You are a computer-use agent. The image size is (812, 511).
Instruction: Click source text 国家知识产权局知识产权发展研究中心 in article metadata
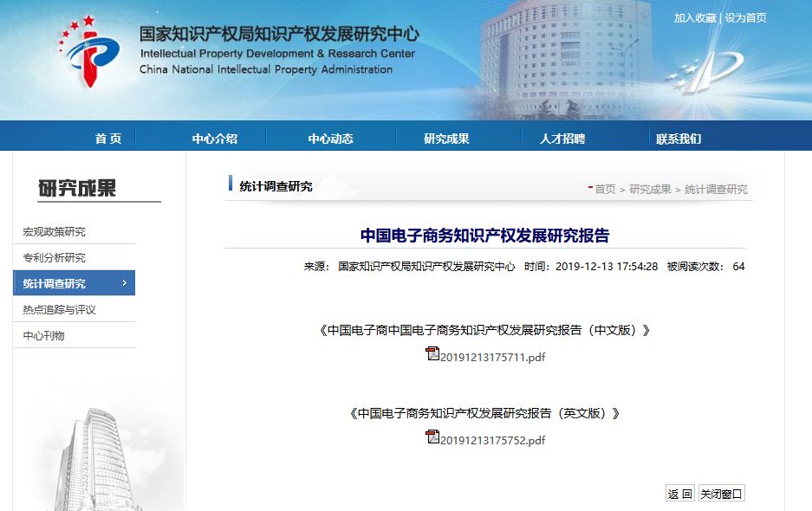[426, 266]
